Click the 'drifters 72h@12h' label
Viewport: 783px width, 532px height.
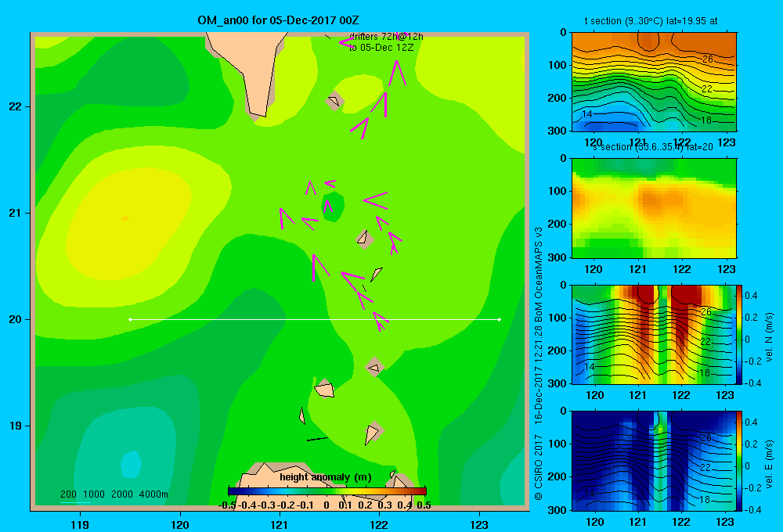[x=386, y=37]
